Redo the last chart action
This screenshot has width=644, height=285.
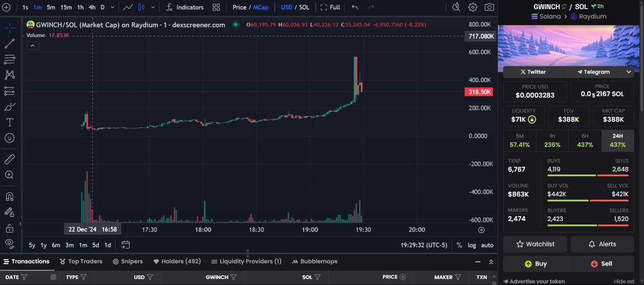370,8
